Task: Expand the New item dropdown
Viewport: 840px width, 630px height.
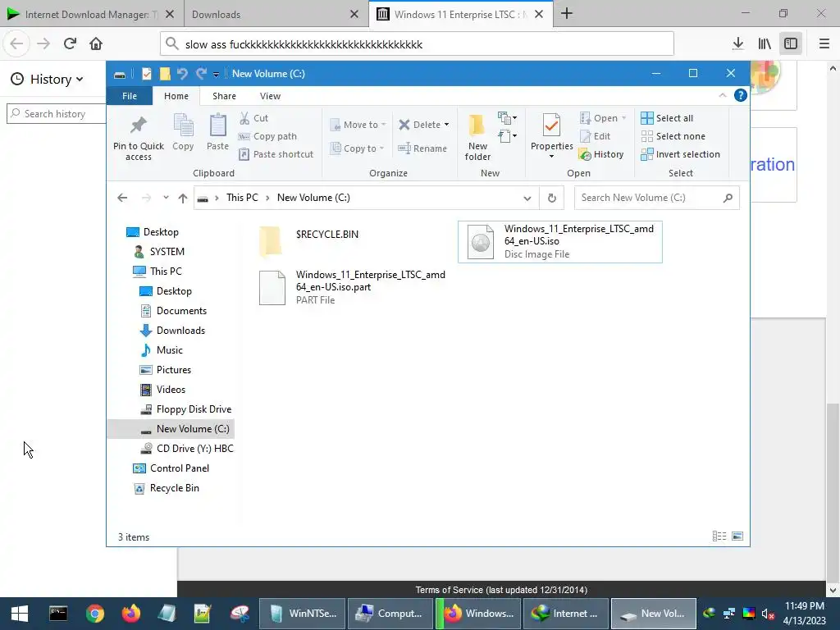Action: 507,117
